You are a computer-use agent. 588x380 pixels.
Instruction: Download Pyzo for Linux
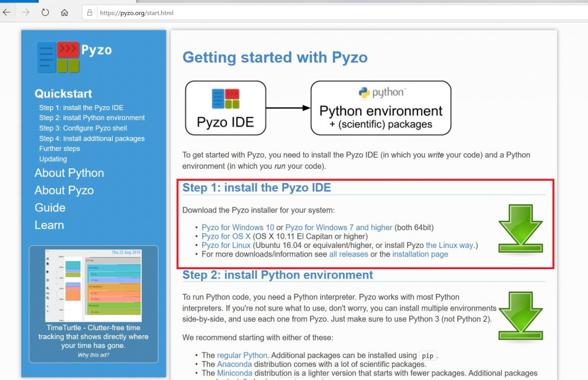pyautogui.click(x=226, y=245)
